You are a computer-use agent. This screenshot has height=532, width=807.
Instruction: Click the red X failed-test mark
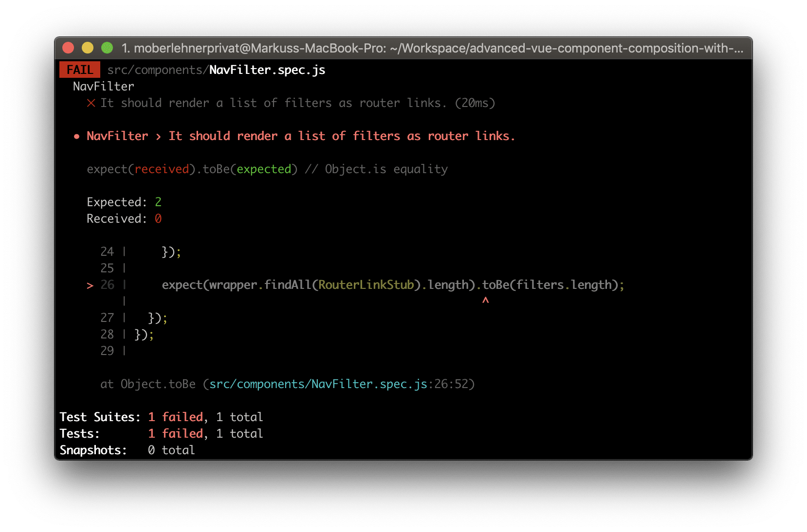coord(91,103)
